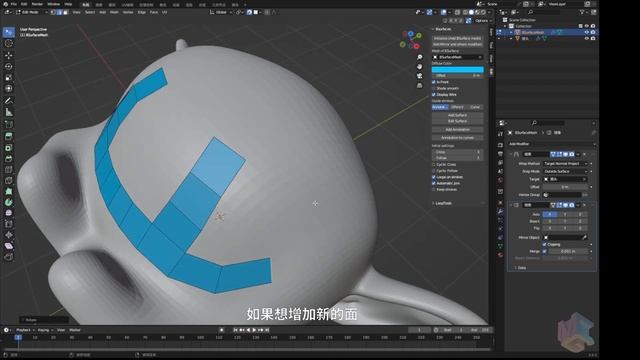Toggle the Keep strokes checkbox
640x360 pixels.
point(434,189)
